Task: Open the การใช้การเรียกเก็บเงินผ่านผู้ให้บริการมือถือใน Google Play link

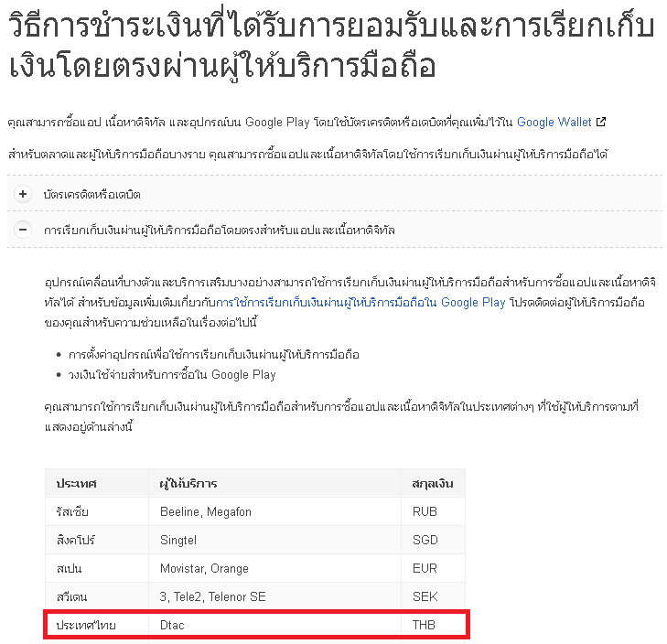Action: point(360,303)
